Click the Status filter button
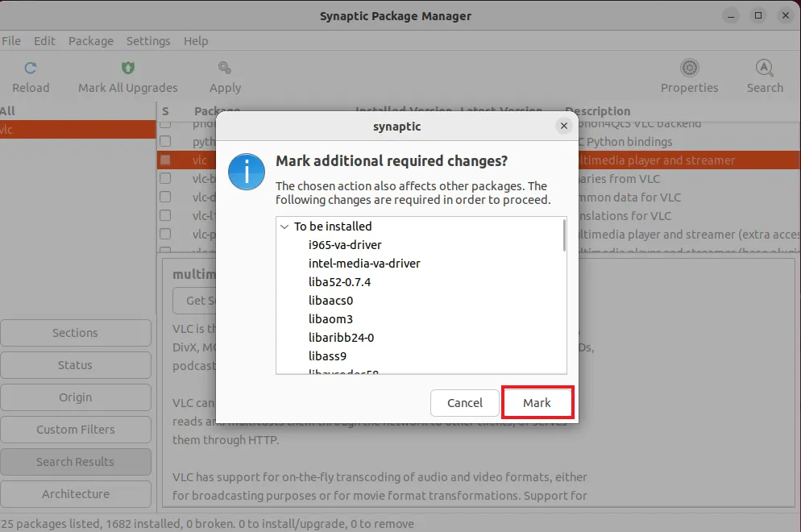This screenshot has width=801, height=532. pos(76,365)
